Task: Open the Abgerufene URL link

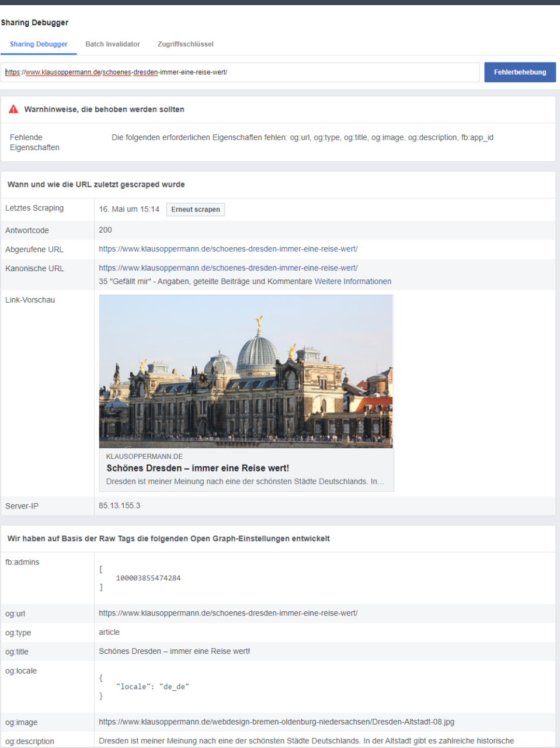Action: [x=228, y=249]
